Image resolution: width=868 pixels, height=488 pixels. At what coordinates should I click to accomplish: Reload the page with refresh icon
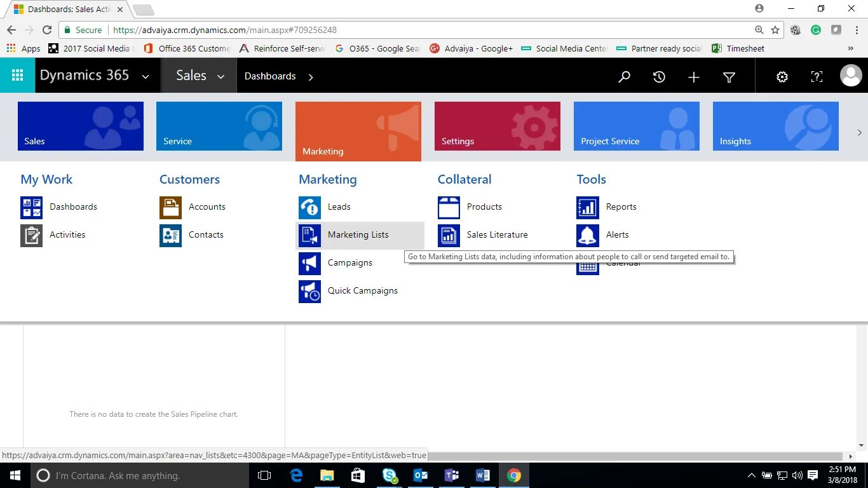(47, 30)
